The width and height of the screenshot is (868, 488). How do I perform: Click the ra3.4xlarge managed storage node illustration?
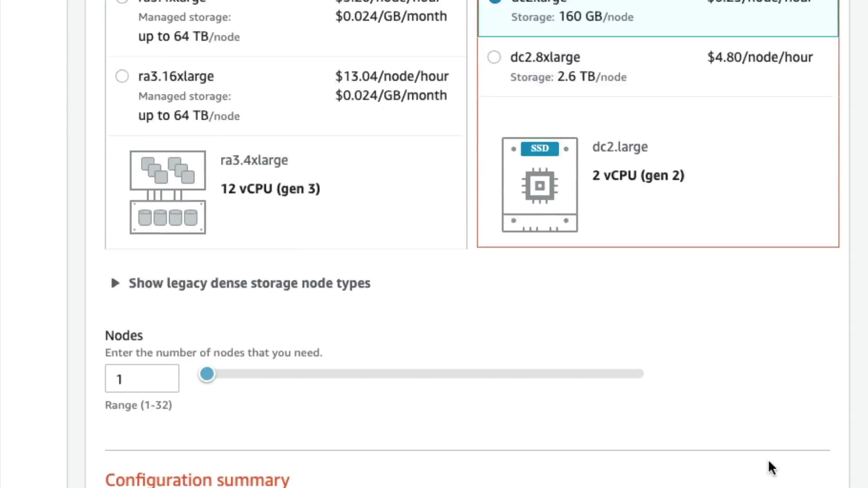[168, 192]
